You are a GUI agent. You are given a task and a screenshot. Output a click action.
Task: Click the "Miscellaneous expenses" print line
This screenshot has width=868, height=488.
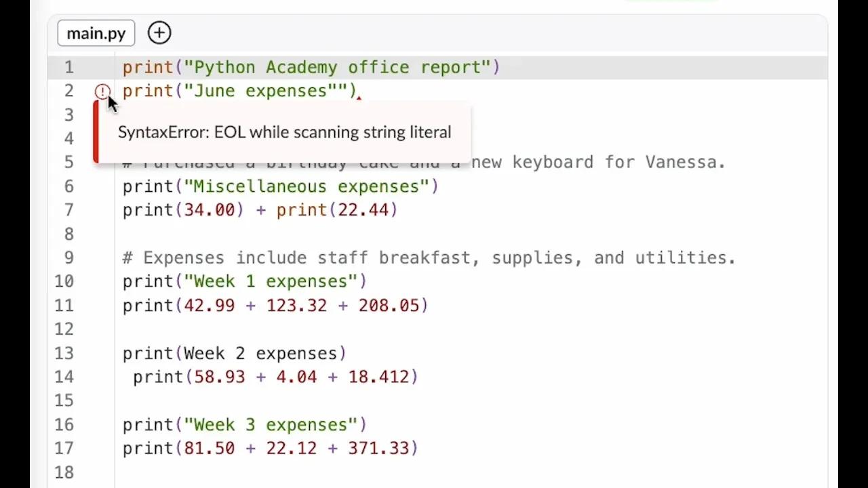(280, 186)
